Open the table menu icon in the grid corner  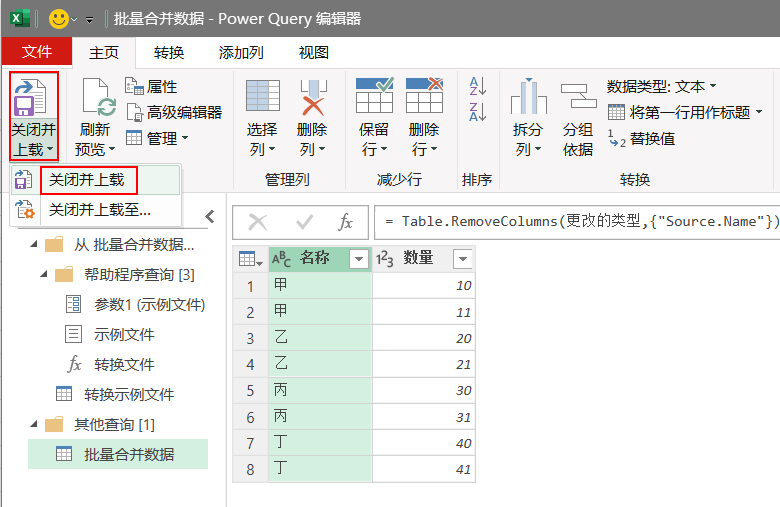tap(250, 259)
